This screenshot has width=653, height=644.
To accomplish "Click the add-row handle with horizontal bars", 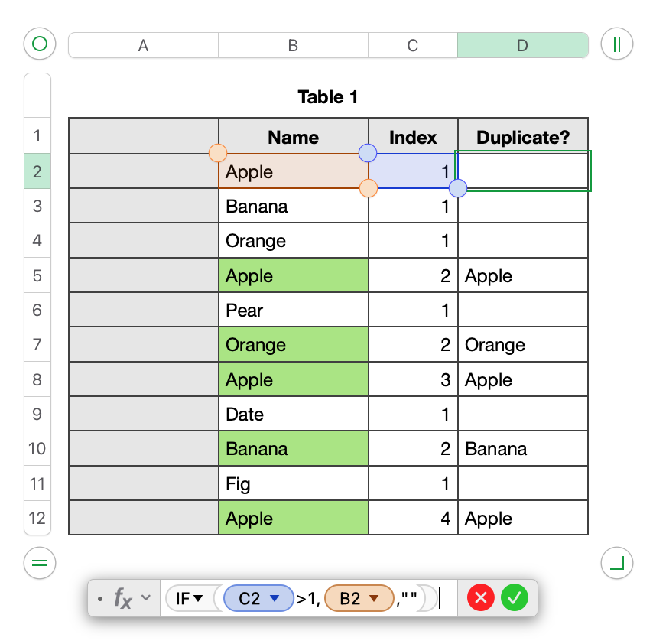I will click(40, 564).
